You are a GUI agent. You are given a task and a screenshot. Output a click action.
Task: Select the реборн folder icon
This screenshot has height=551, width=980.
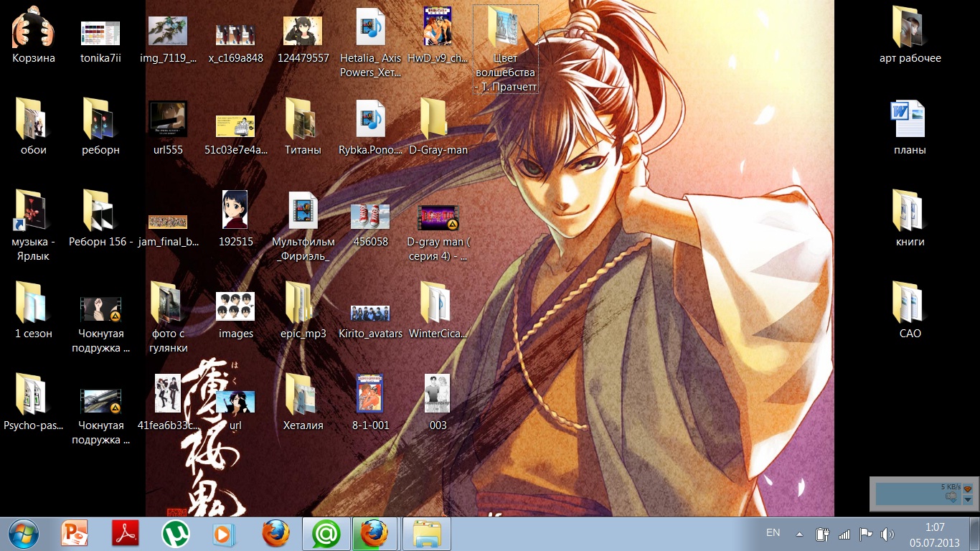click(x=100, y=128)
